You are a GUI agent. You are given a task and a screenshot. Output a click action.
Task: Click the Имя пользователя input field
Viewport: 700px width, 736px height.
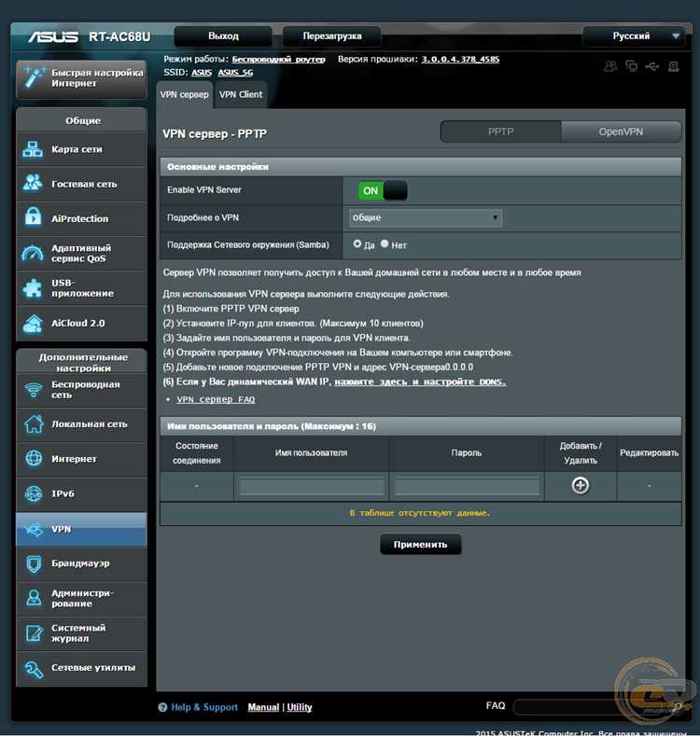tap(312, 486)
